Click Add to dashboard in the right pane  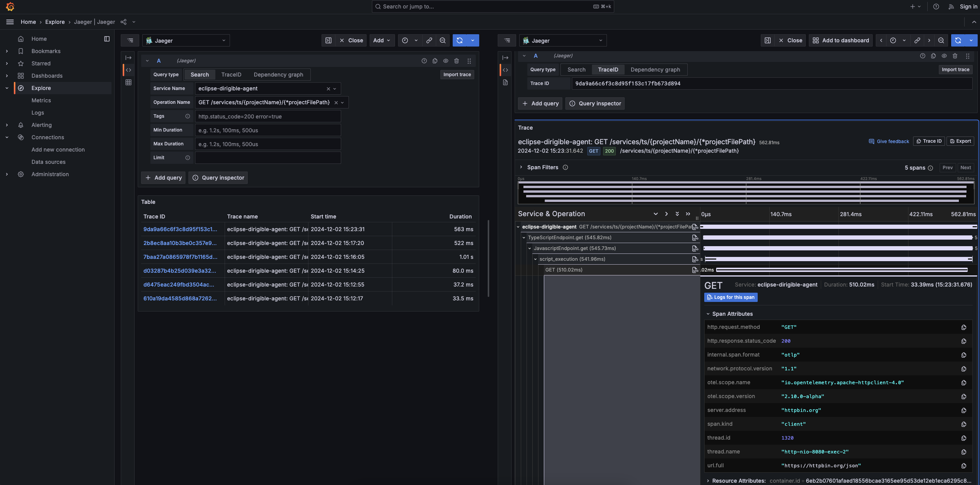(x=841, y=40)
